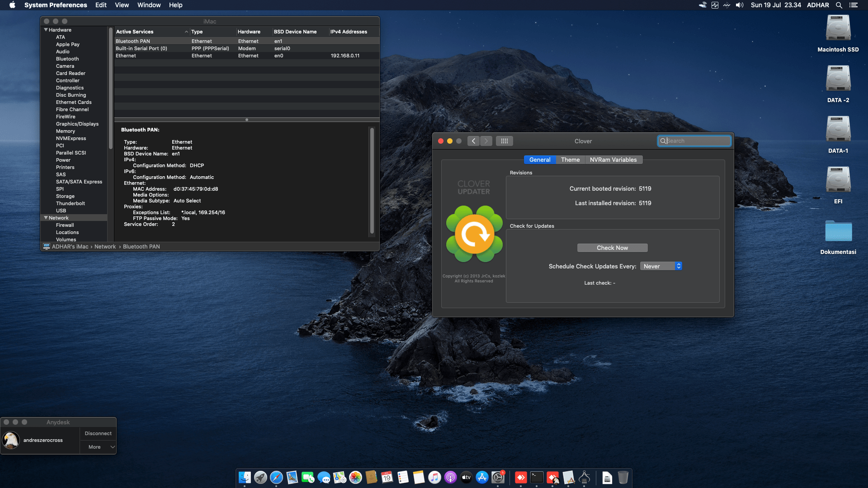The image size is (868, 488).
Task: Open Terminal from the dock
Action: tap(537, 478)
